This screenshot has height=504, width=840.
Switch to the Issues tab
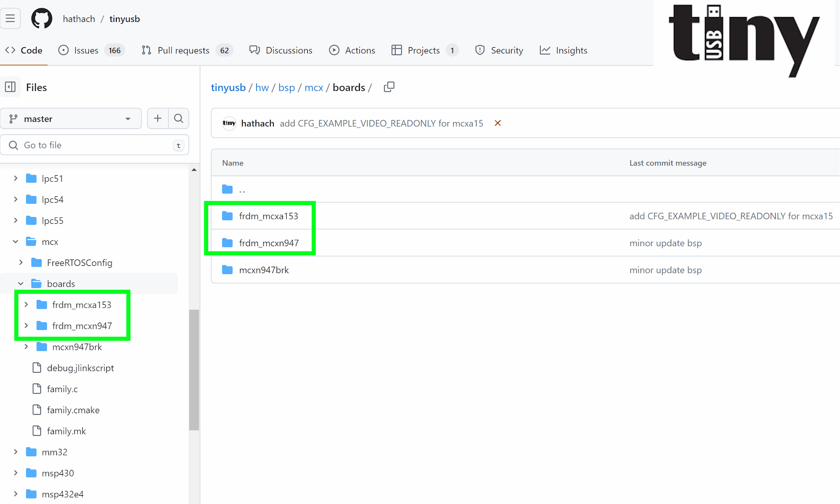coord(86,50)
